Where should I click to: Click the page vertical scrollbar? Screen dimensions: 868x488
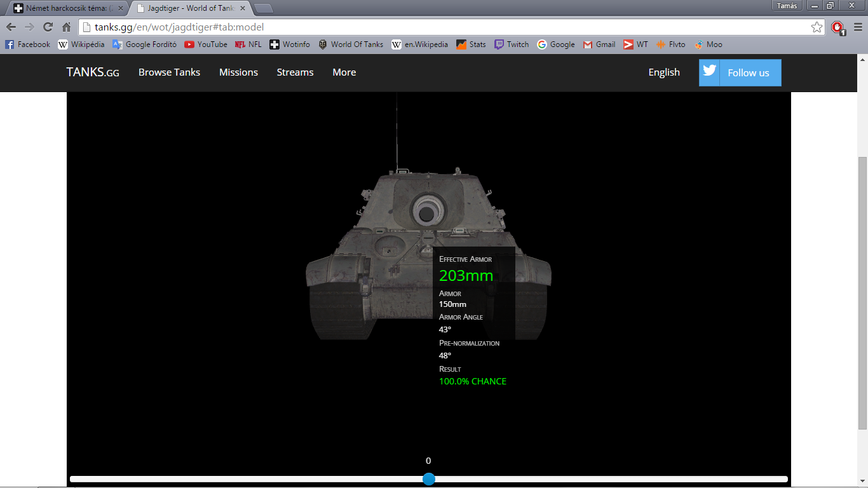(862, 292)
